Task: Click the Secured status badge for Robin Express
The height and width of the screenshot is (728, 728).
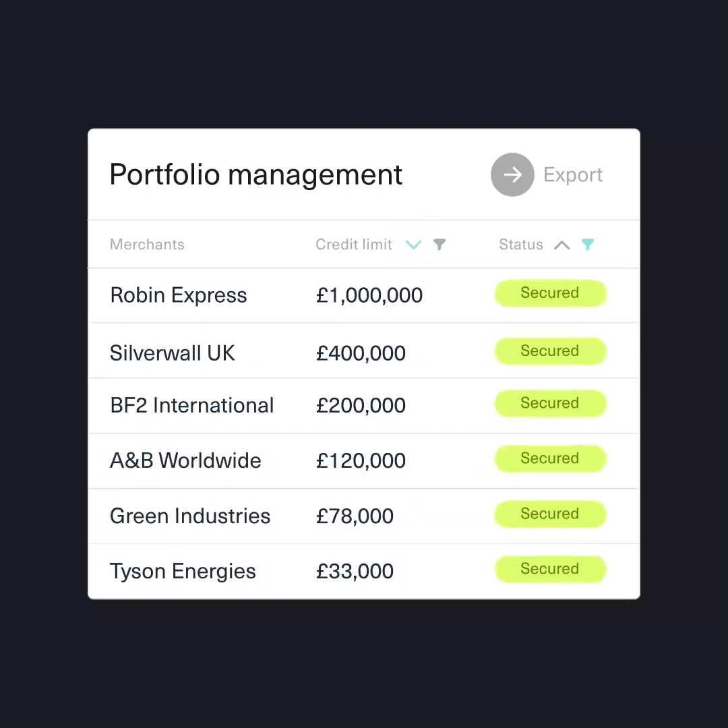Action: 549,293
